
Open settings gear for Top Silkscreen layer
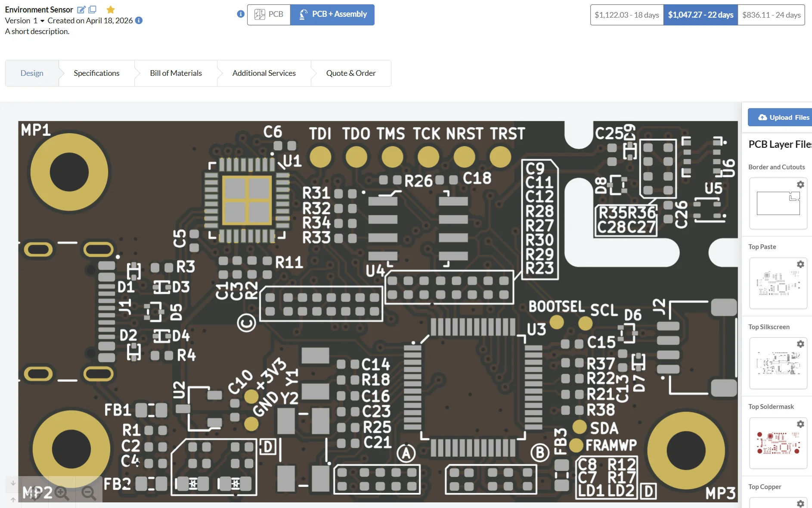coord(800,344)
